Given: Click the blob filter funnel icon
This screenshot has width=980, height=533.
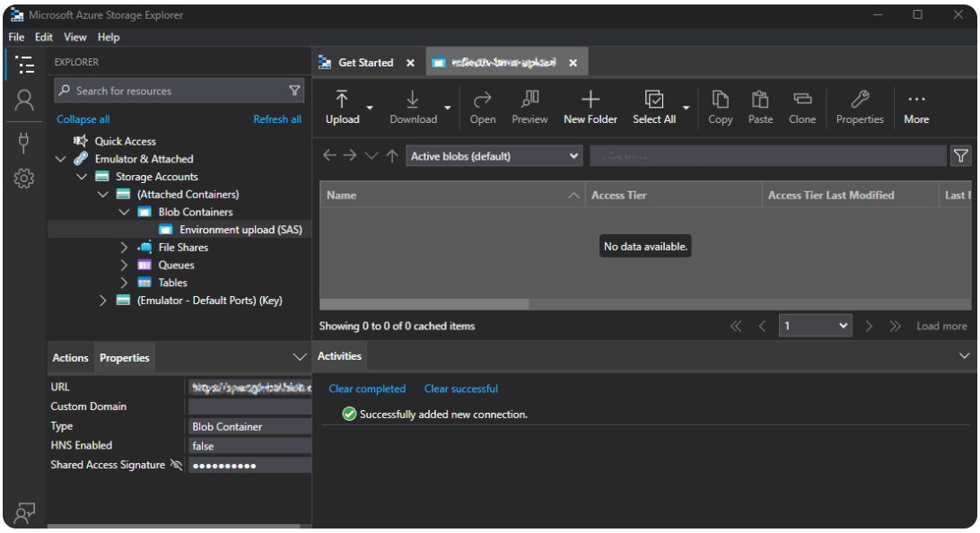Looking at the screenshot, I should tap(960, 156).
